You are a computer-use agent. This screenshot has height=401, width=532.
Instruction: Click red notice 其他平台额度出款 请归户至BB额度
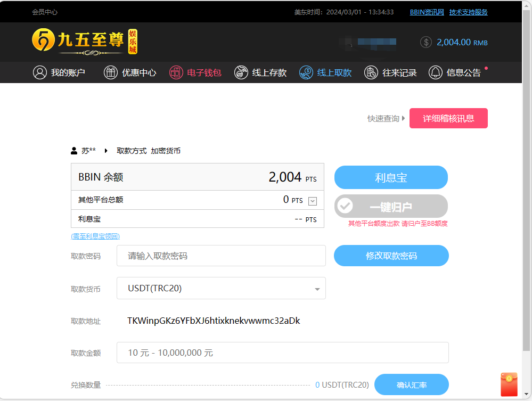pos(398,224)
